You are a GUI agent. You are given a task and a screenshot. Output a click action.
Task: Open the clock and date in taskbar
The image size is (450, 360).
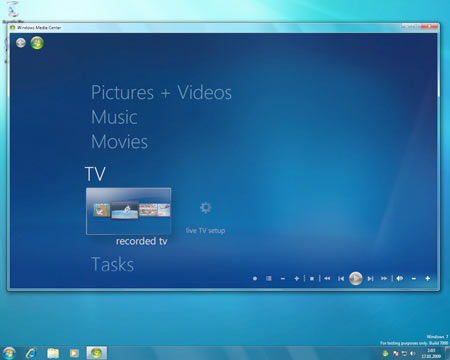(x=431, y=353)
